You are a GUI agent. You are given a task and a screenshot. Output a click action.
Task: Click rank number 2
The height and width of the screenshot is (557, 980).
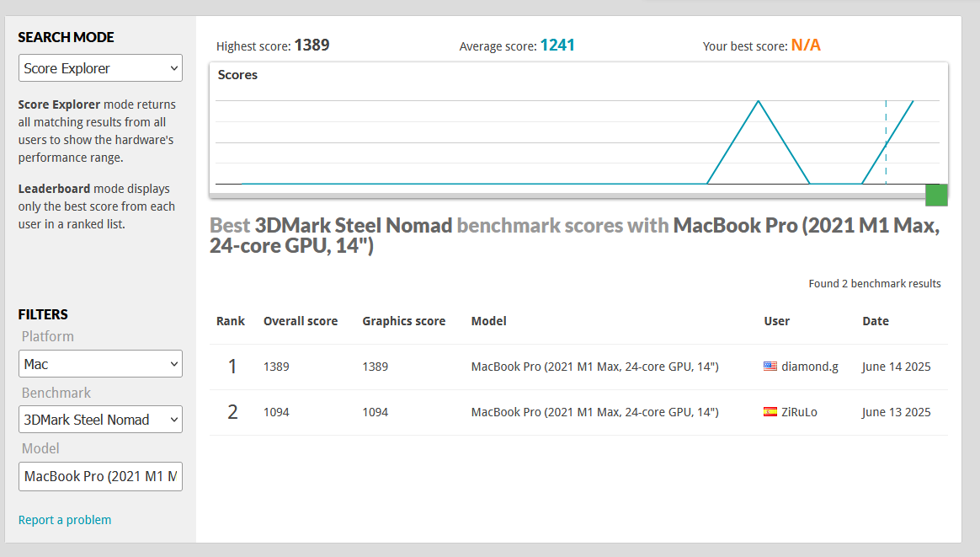pyautogui.click(x=232, y=412)
